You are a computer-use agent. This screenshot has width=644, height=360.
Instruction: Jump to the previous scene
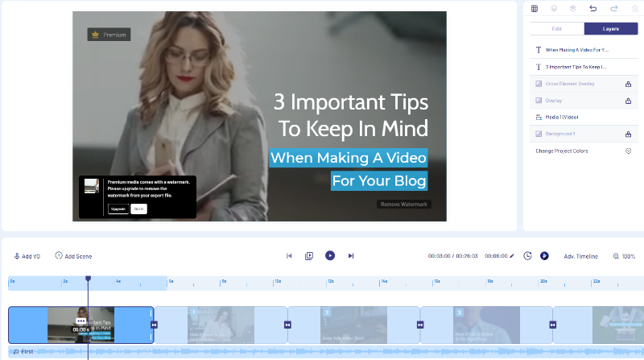click(x=289, y=255)
